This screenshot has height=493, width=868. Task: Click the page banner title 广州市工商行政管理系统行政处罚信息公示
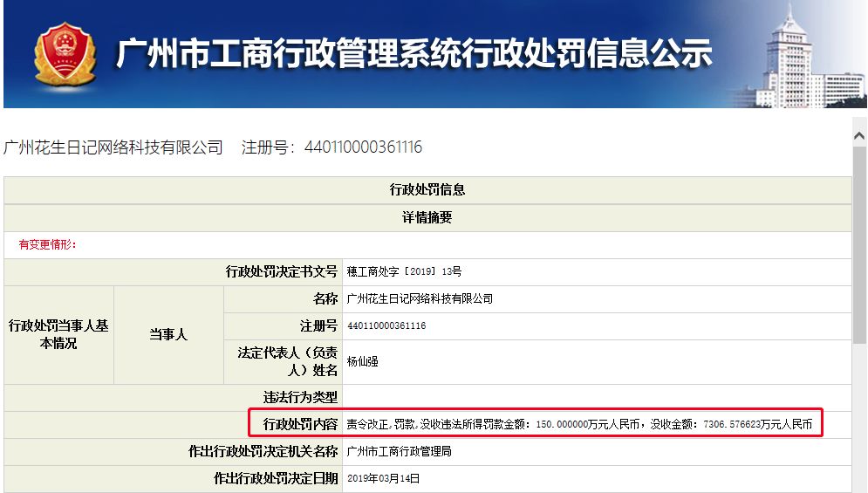point(413,54)
